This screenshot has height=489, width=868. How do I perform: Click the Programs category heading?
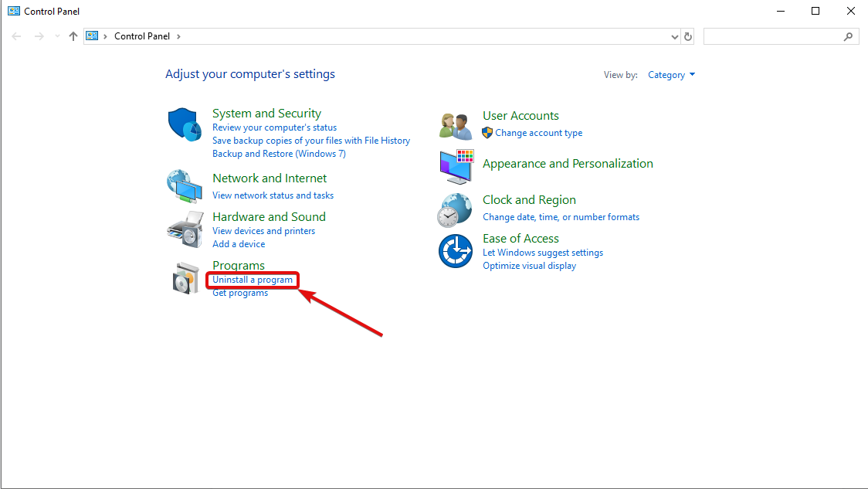click(x=239, y=265)
